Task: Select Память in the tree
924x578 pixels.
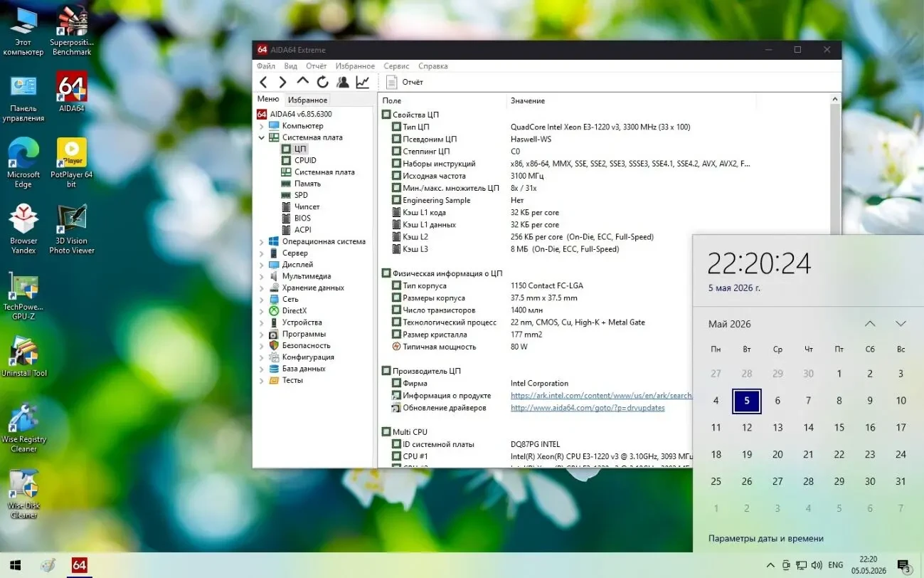Action: [307, 184]
